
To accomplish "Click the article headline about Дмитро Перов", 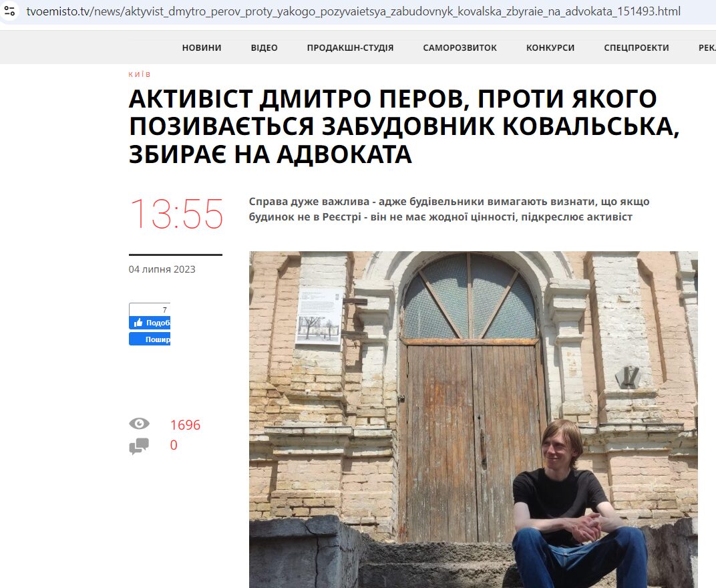I will [x=404, y=126].
